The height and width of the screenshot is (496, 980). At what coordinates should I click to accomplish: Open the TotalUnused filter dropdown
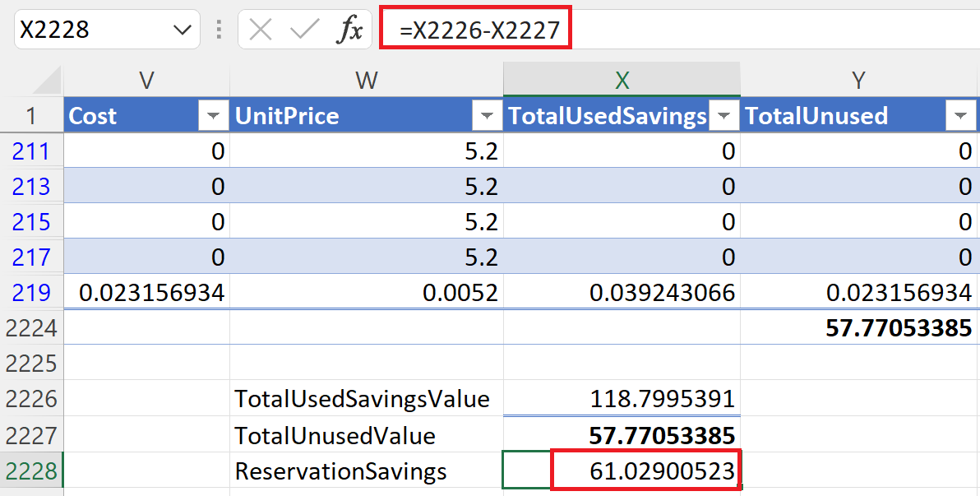(x=960, y=116)
